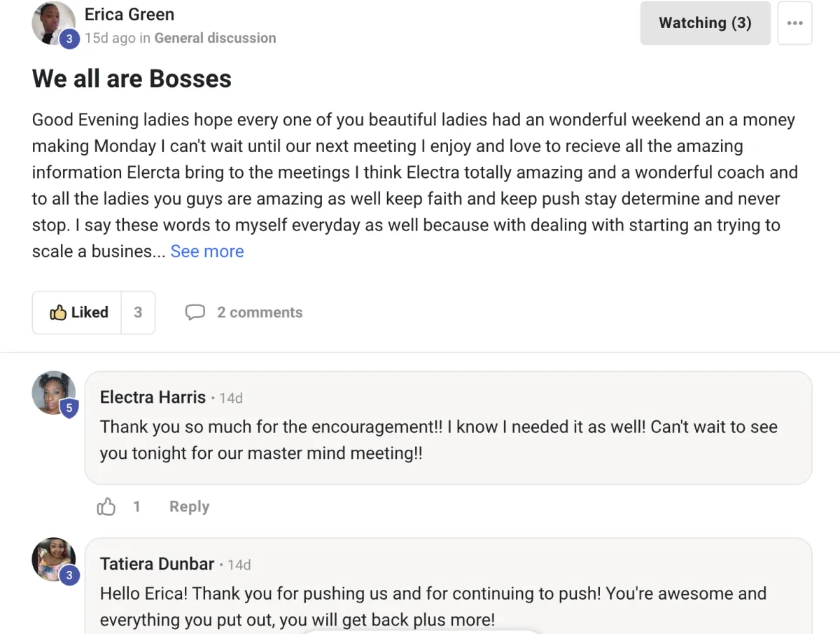Open Tatiera Dunbar's profile name link

157,564
